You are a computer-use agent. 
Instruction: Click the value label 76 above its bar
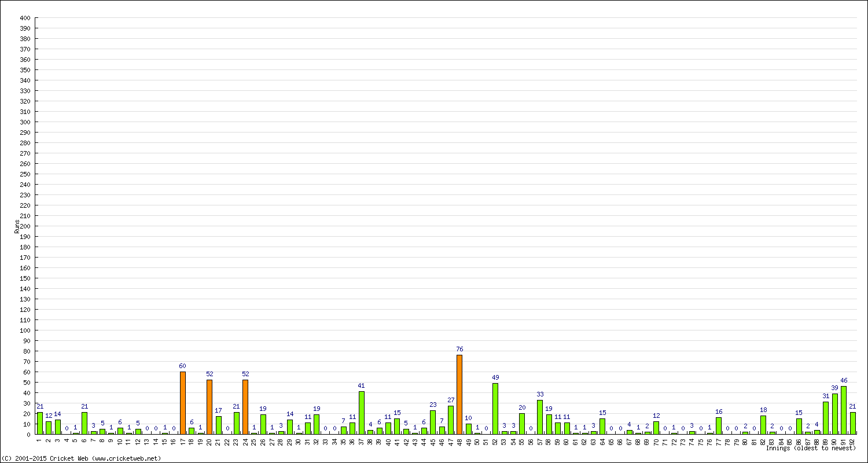tap(459, 350)
